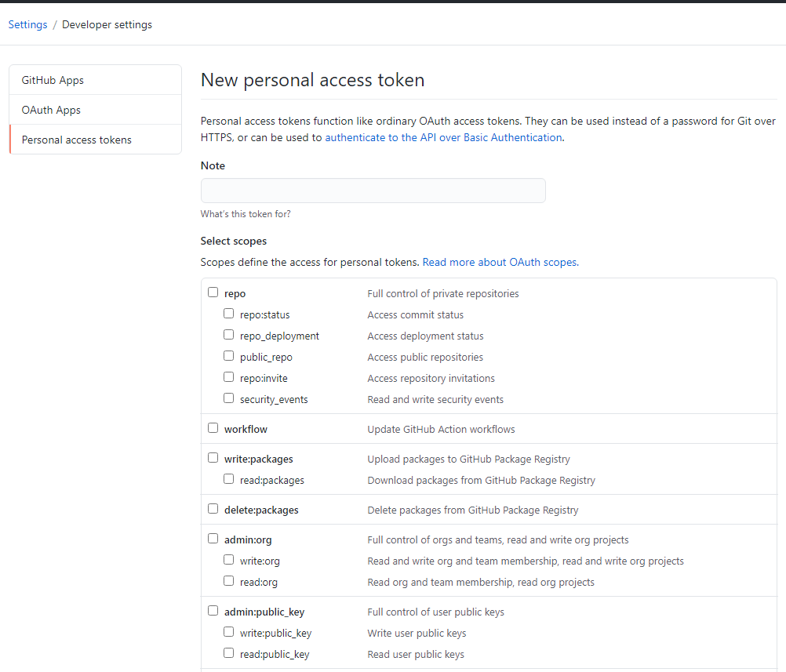Screen dimensions: 786x672
Task: Check the repo:invite checkbox
Action: tap(228, 376)
